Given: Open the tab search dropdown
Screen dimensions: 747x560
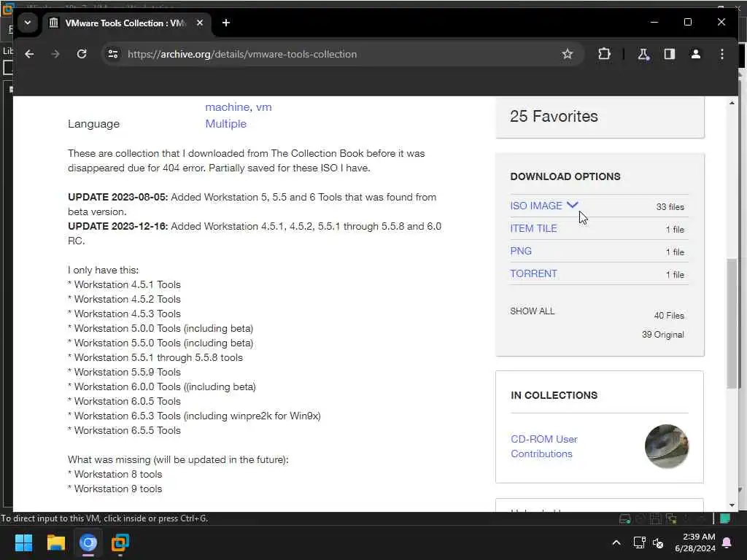Looking at the screenshot, I should (28, 23).
